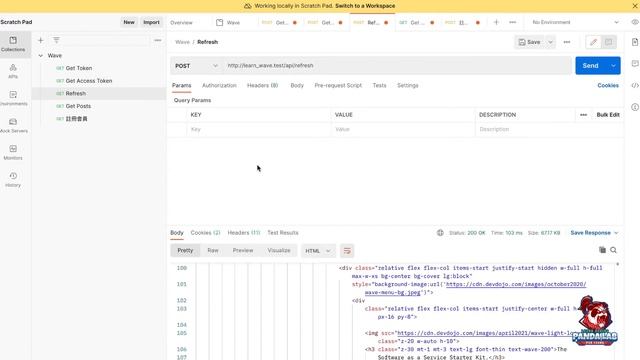Open the Overview tab
Image resolution: width=640 pixels, height=360 pixels.
(x=181, y=22)
